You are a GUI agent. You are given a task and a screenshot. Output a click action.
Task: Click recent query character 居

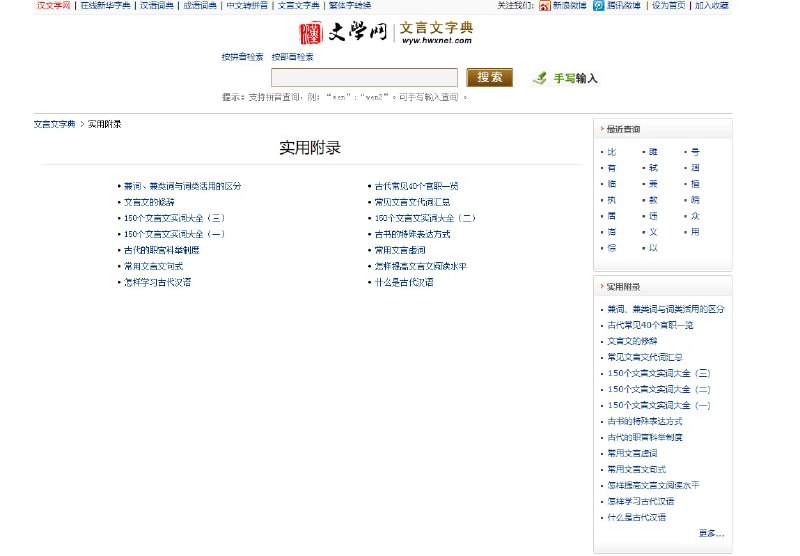click(x=612, y=216)
